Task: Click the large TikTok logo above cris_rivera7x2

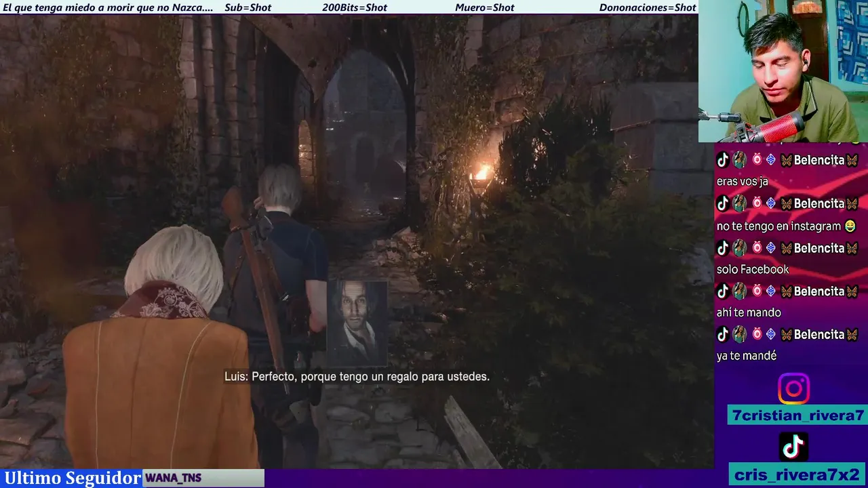Action: (793, 447)
